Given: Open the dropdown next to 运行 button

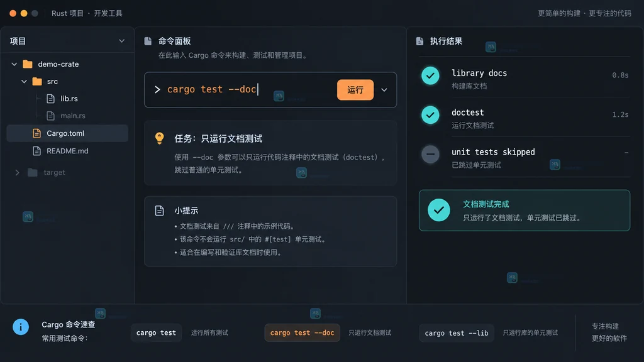Looking at the screenshot, I should (x=384, y=90).
